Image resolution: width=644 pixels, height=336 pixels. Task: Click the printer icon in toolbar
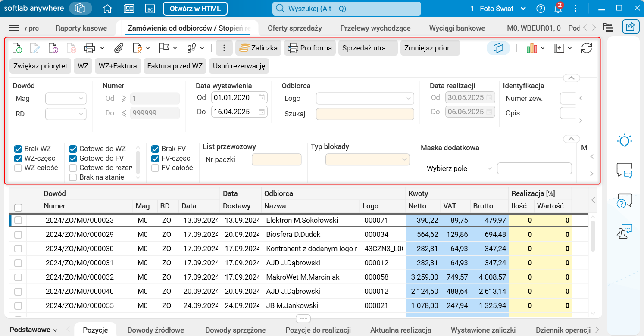tap(90, 48)
